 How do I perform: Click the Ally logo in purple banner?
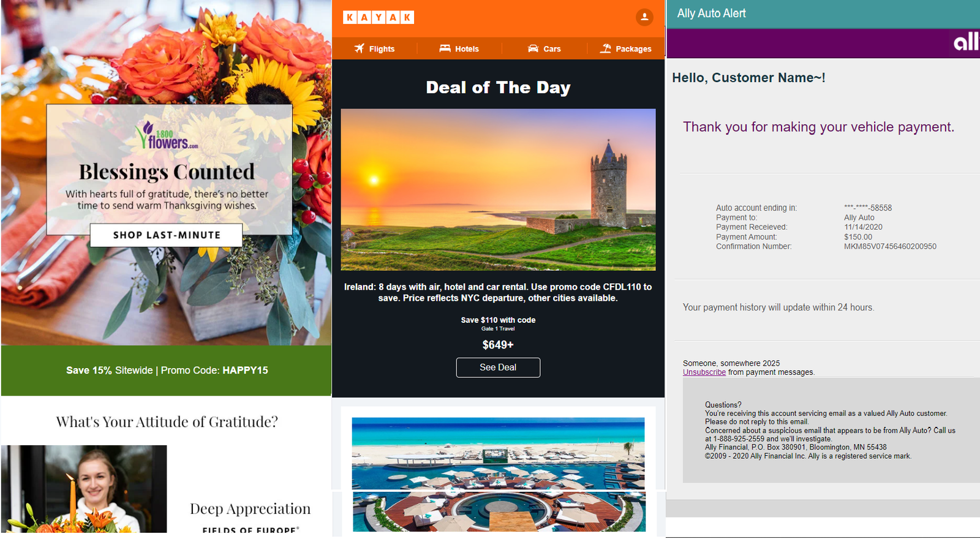(966, 42)
